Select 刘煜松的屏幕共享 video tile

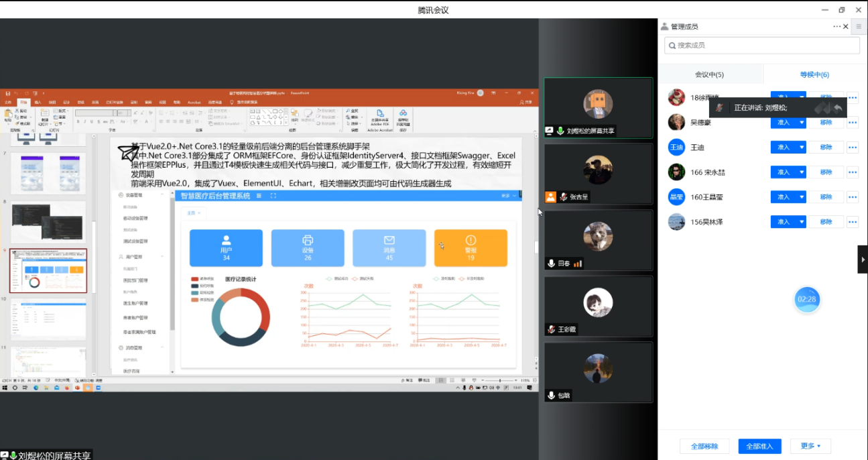598,108
